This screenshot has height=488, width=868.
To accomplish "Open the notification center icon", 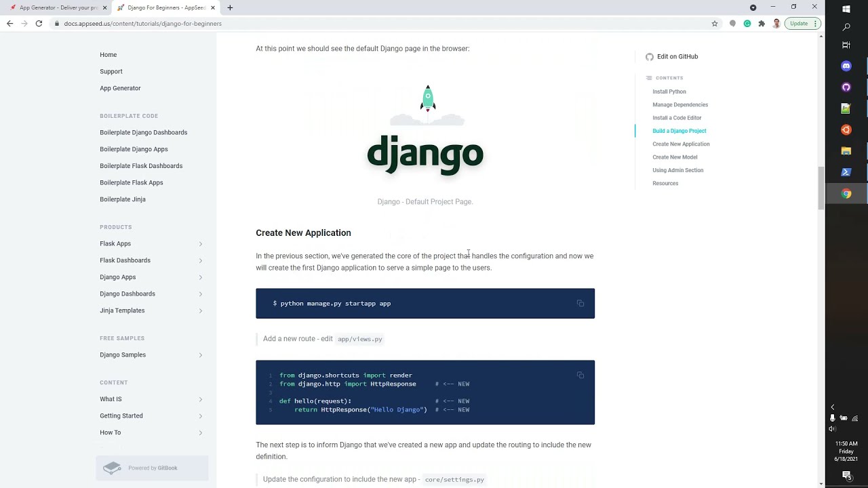I will pos(846,475).
